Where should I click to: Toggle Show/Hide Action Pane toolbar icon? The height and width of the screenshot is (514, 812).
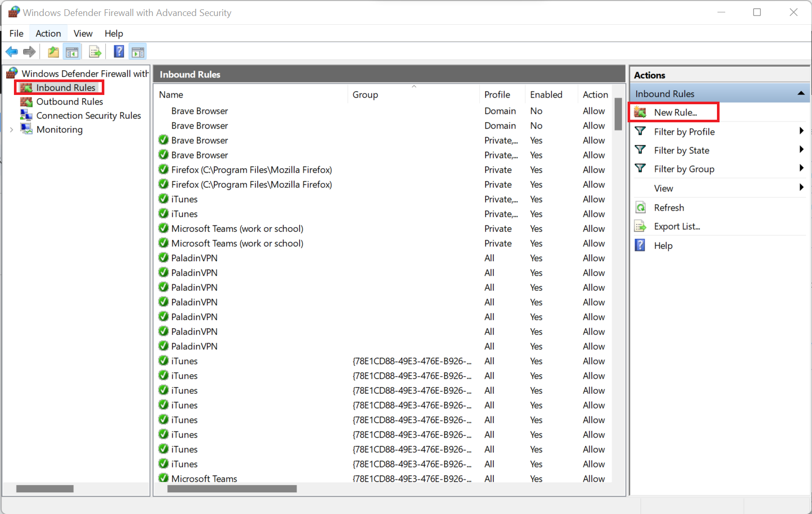[138, 52]
